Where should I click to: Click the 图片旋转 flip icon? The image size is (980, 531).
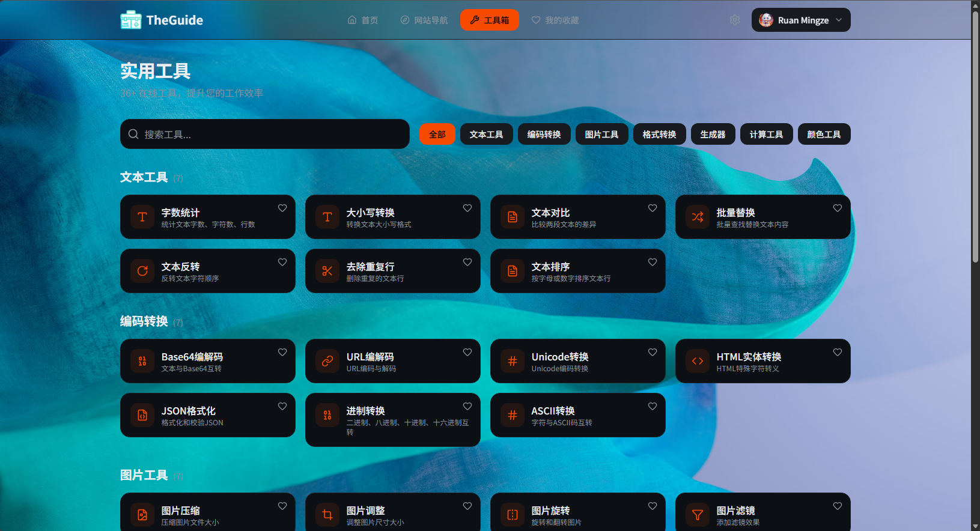[513, 515]
